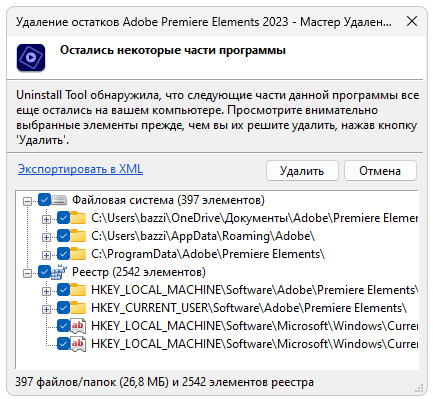Click heading 'Остались некоторые части программы'
Image resolution: width=433 pixels, height=399 pixels.
coord(173,50)
